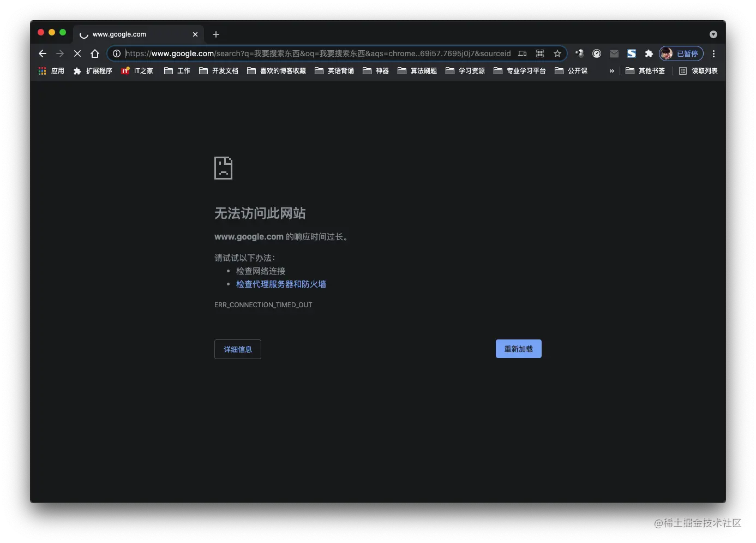The height and width of the screenshot is (543, 756).
Task: Open the Extensions puzzle menu
Action: [x=649, y=53]
